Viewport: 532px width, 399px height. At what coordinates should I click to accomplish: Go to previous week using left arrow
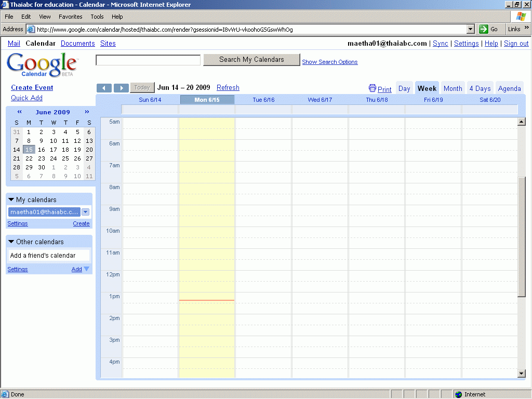(x=104, y=88)
